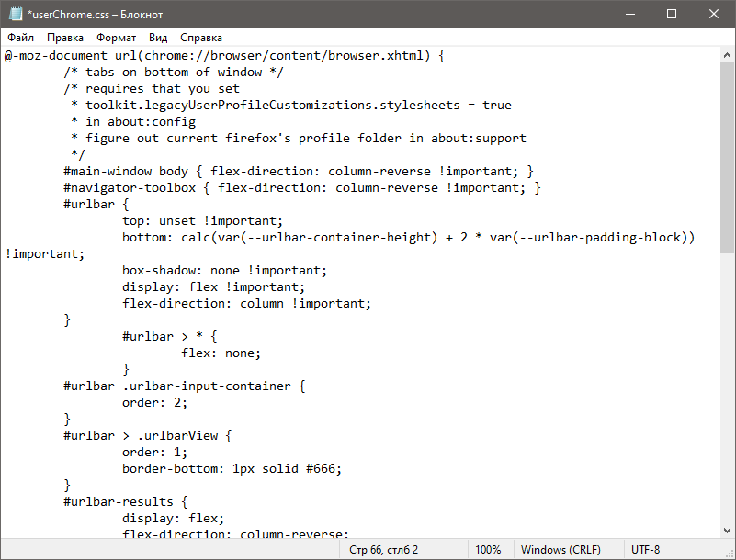Open the Файл menu

(20, 38)
